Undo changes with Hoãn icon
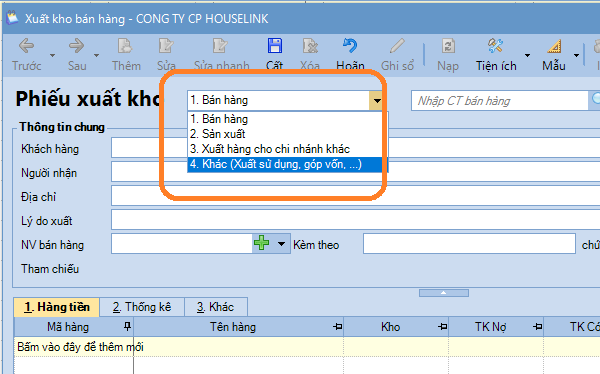The image size is (600, 374). click(350, 46)
